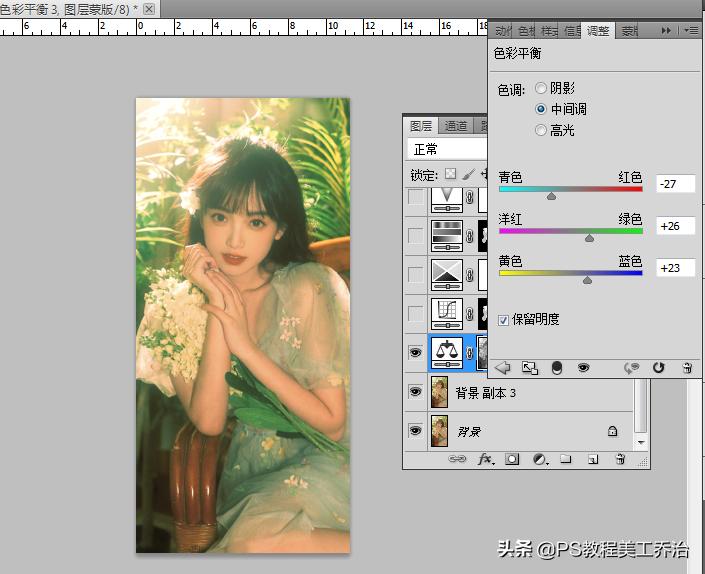Toggle the 保留明度 checkbox
Viewport: 705px width, 574px height.
click(x=504, y=320)
